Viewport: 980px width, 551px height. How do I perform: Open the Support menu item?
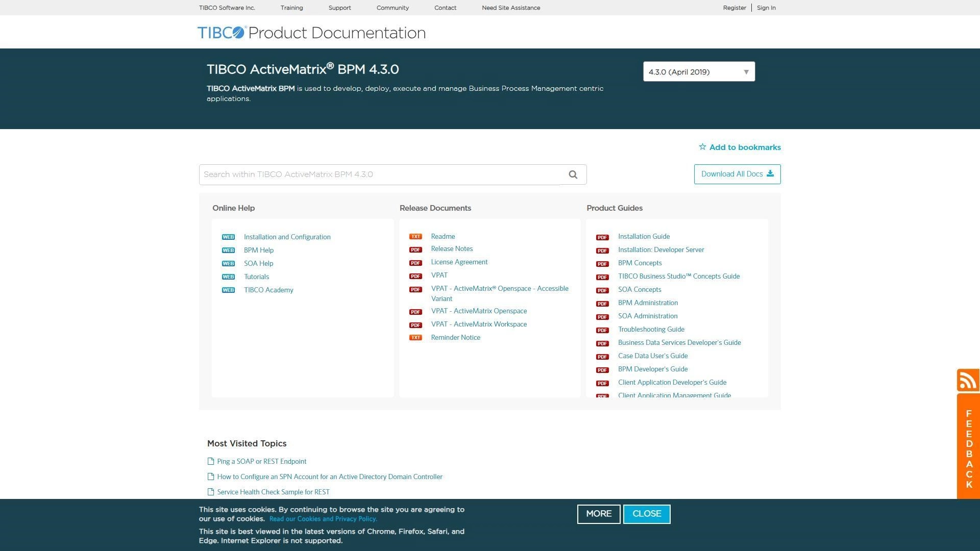(x=339, y=8)
